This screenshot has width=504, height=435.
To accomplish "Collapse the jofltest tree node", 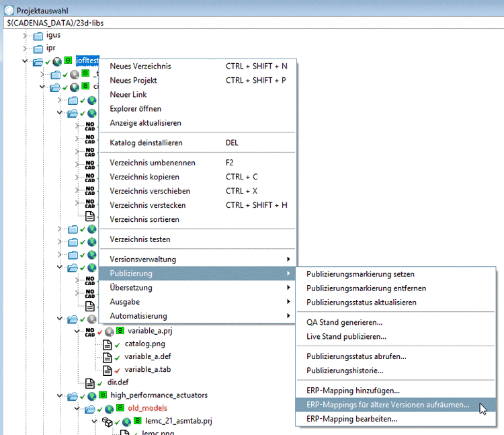I will pos(25,61).
